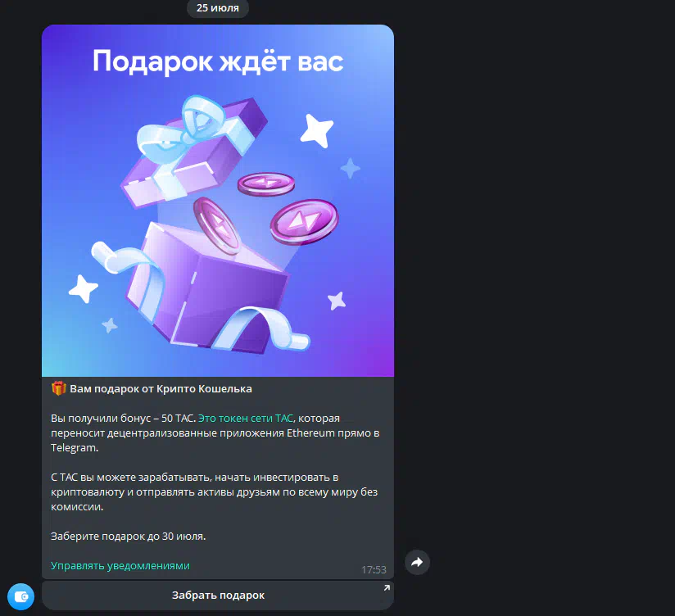Click the Вам подарок от Крипто Кошелька heading

tap(161, 389)
